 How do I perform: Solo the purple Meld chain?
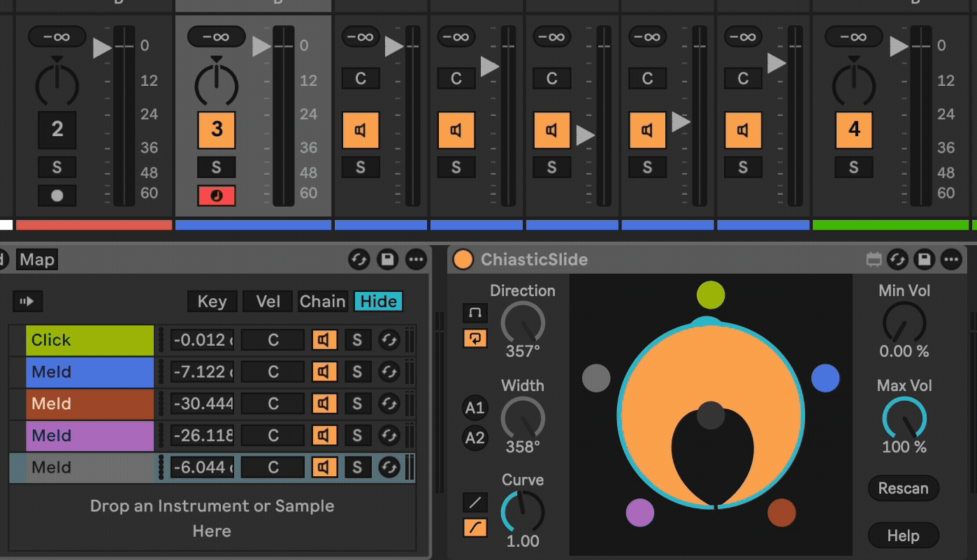pyautogui.click(x=357, y=436)
